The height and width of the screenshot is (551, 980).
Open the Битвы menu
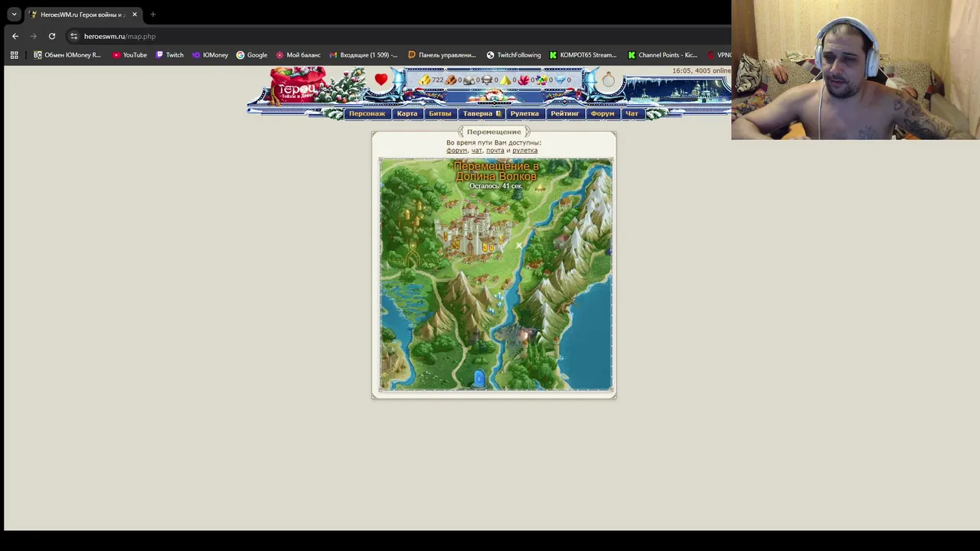440,113
